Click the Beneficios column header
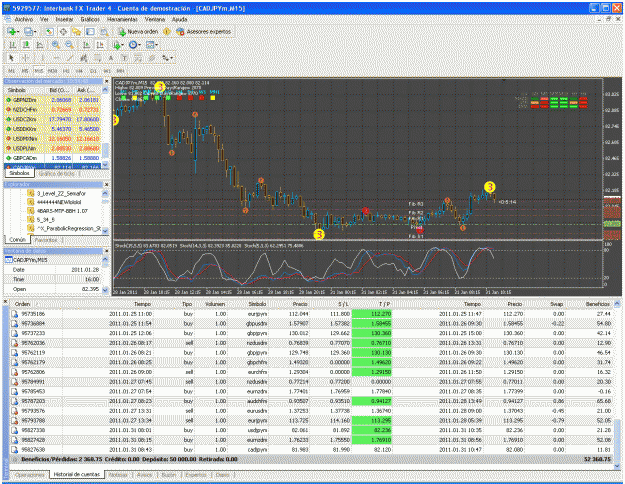625x484 pixels. click(597, 304)
